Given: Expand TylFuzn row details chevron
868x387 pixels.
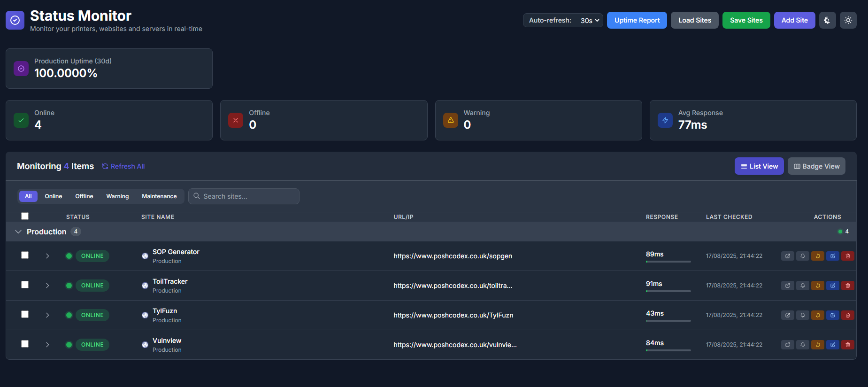Looking at the screenshot, I should click(47, 315).
